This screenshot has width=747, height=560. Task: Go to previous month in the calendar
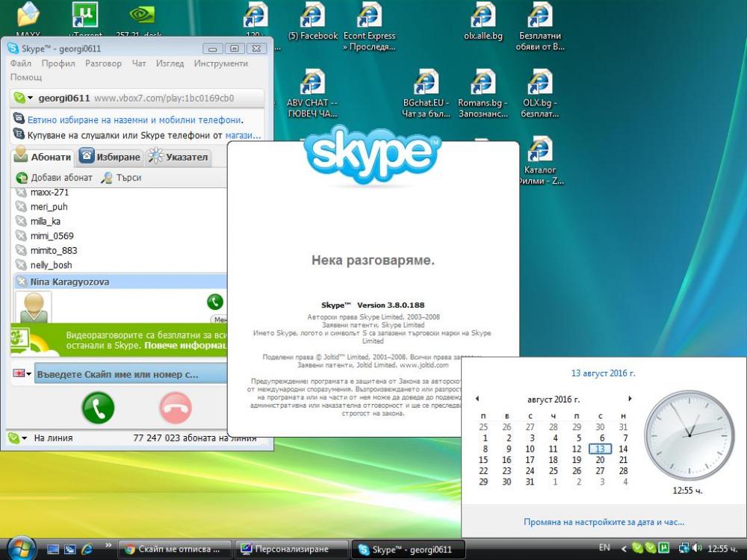pos(477,399)
